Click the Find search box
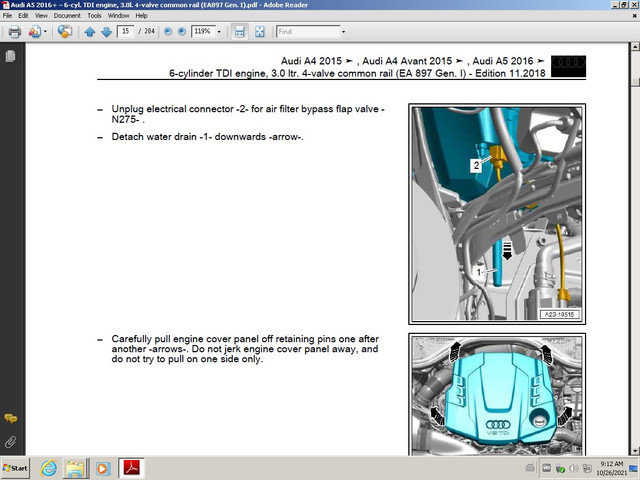This screenshot has width=640, height=480. click(308, 31)
